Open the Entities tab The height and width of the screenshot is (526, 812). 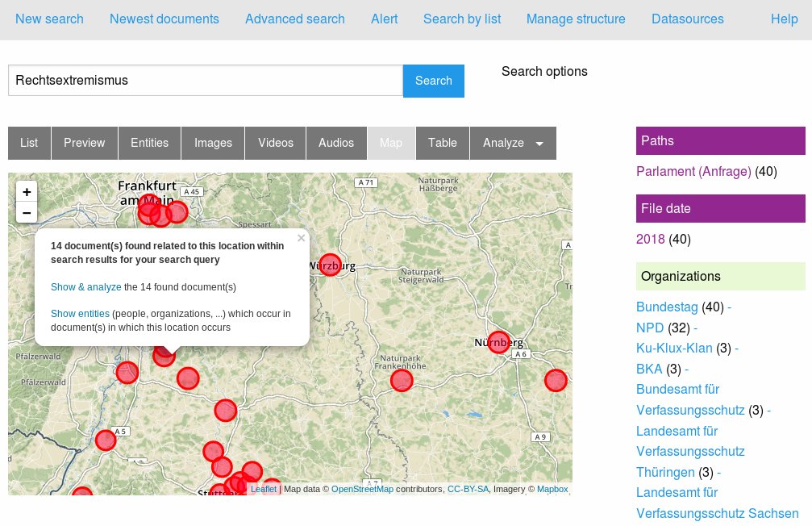point(150,143)
